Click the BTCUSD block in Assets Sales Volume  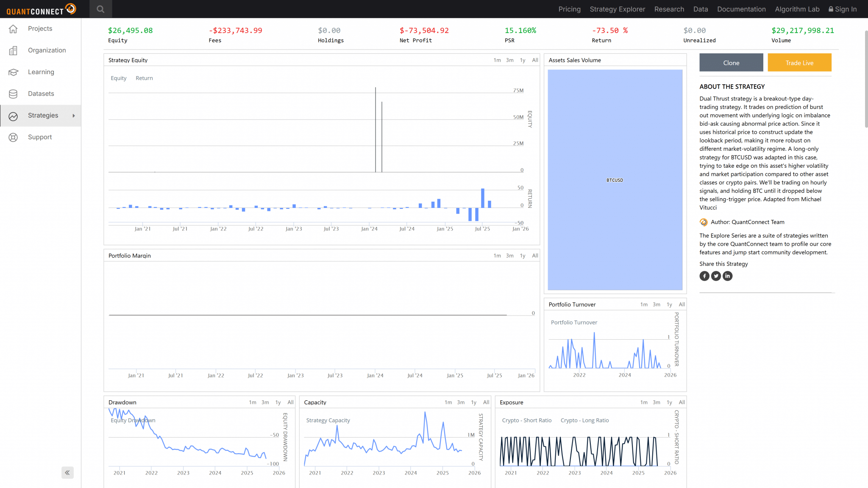click(x=615, y=180)
